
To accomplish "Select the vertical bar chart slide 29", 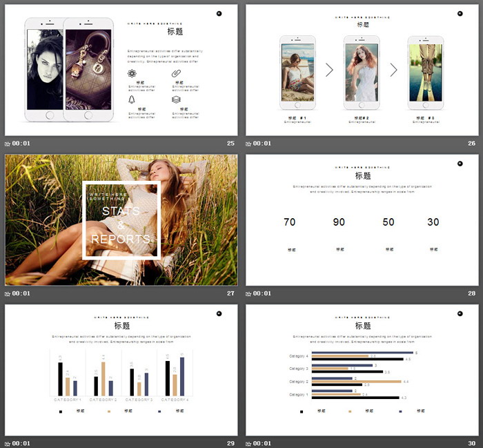I will pyautogui.click(x=121, y=369).
